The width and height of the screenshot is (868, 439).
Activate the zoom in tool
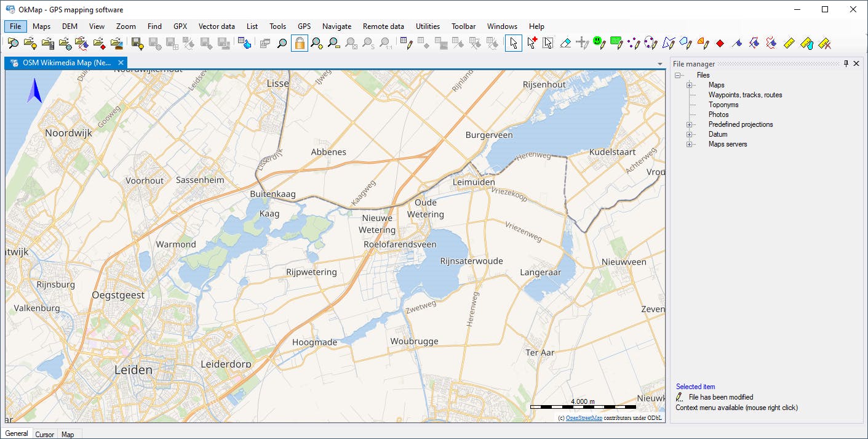pos(317,43)
